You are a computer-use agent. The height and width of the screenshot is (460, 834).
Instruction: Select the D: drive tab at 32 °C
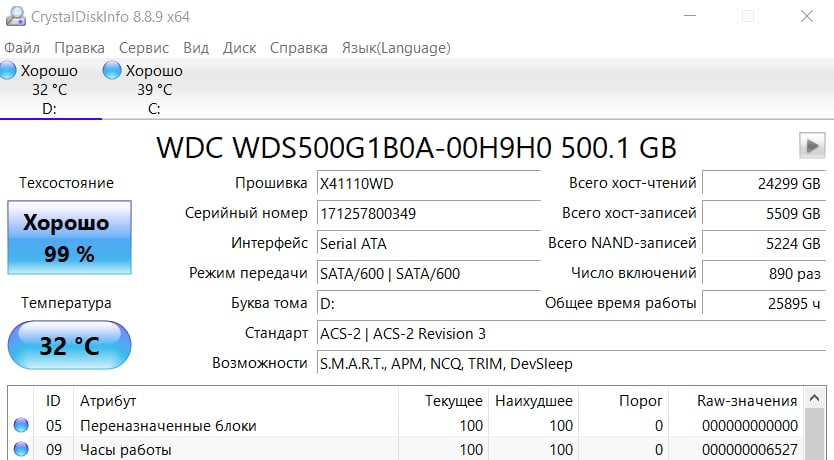click(x=49, y=89)
